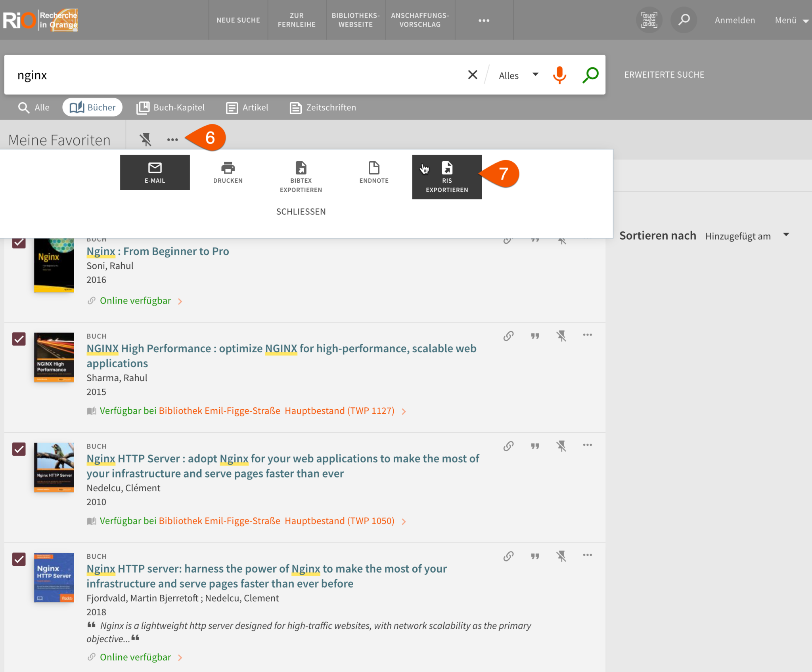The height and width of the screenshot is (672, 812).
Task: Switch to the Artikel filter tab
Action: coord(247,107)
